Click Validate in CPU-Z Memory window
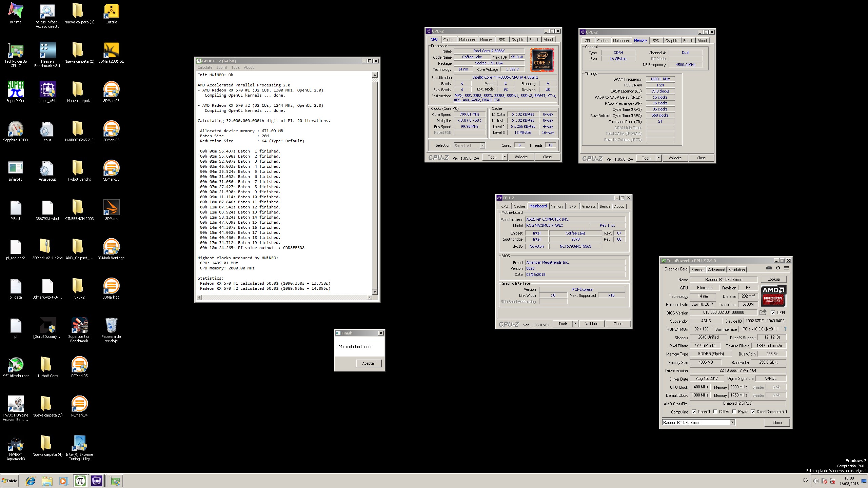868x488 pixels. click(675, 158)
